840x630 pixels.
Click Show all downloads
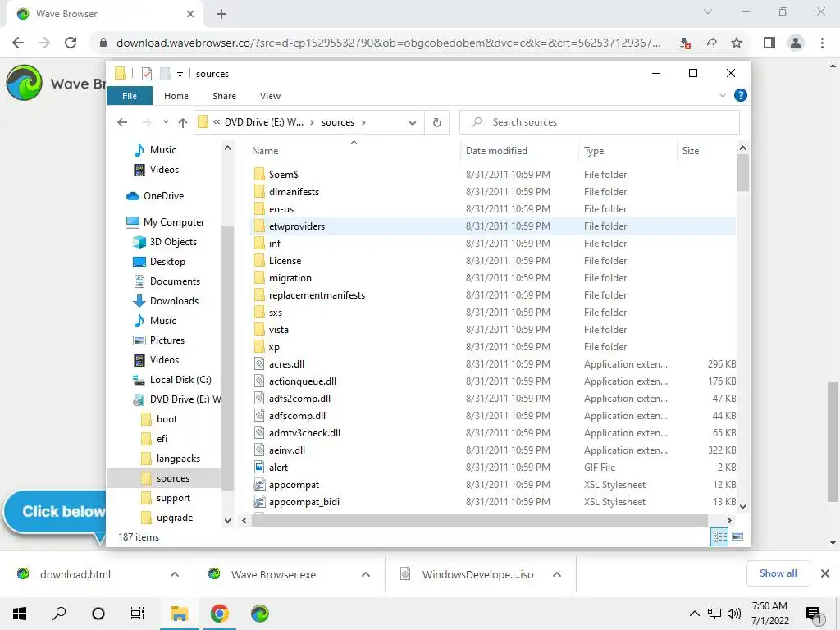tap(778, 573)
